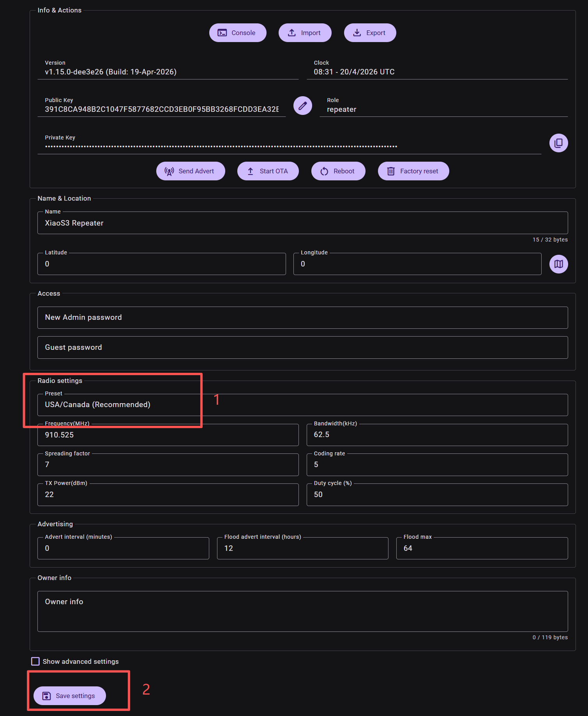Click the TX Power(dBm) field
The height and width of the screenshot is (716, 588).
point(168,495)
